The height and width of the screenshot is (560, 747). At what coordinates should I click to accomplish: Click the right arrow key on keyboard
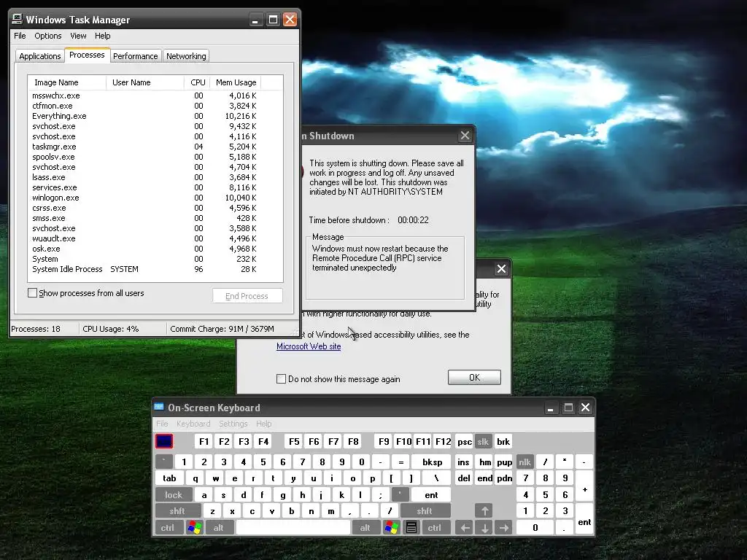(504, 528)
